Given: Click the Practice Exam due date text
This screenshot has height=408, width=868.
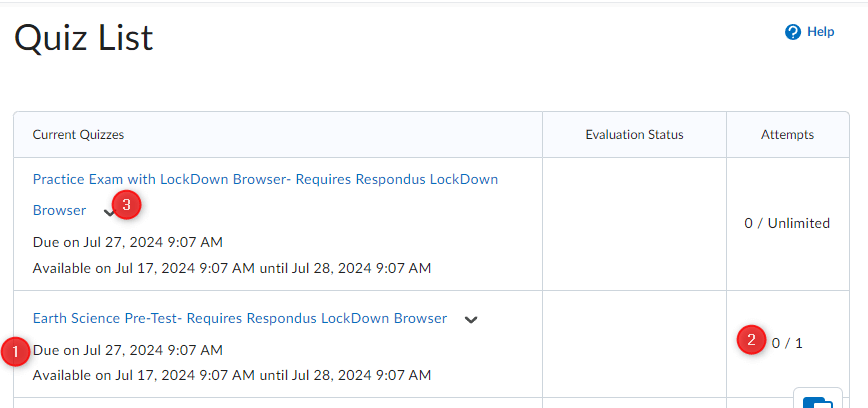Looking at the screenshot, I should tap(127, 242).
